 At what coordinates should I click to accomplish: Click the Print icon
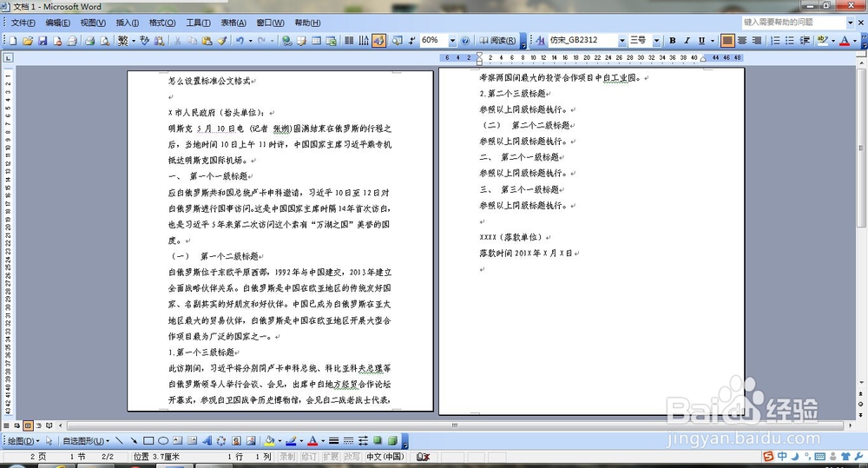point(89,41)
